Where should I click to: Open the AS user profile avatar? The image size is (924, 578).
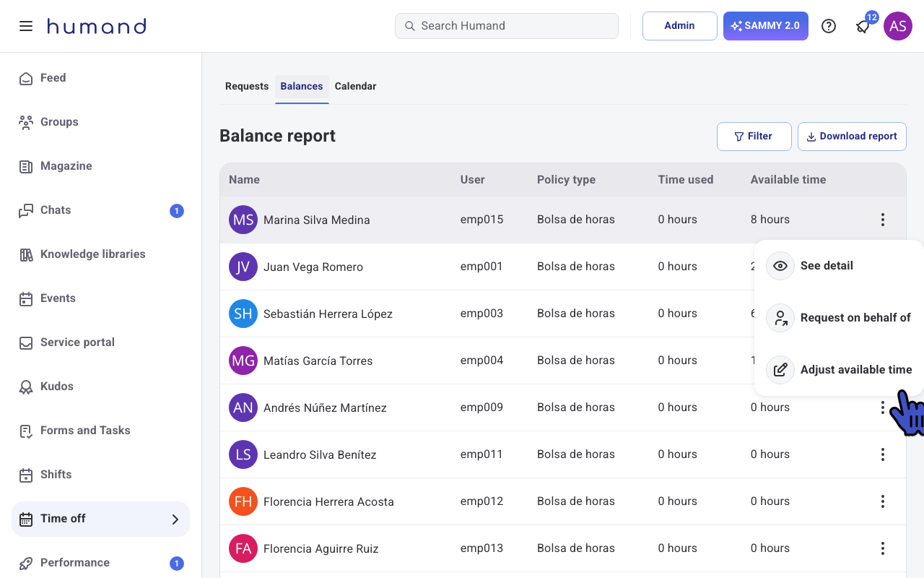898,26
